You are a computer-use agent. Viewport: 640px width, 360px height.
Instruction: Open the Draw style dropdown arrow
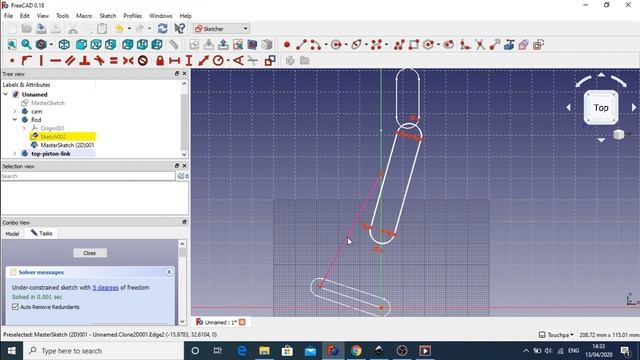tap(51, 45)
